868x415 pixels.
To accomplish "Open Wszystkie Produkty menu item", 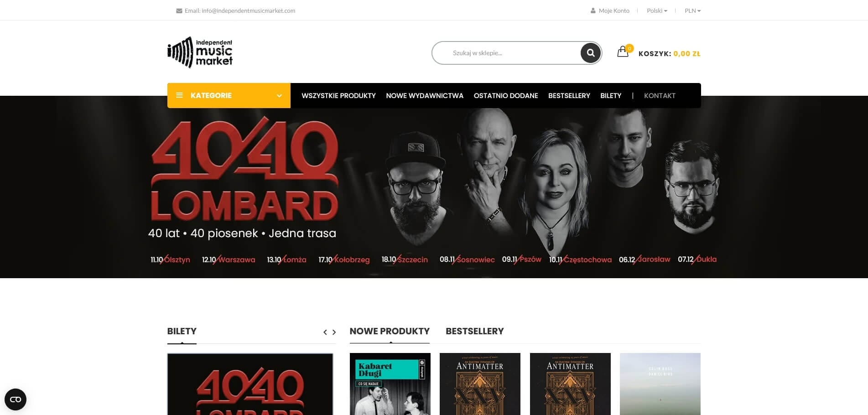I will click(x=338, y=96).
